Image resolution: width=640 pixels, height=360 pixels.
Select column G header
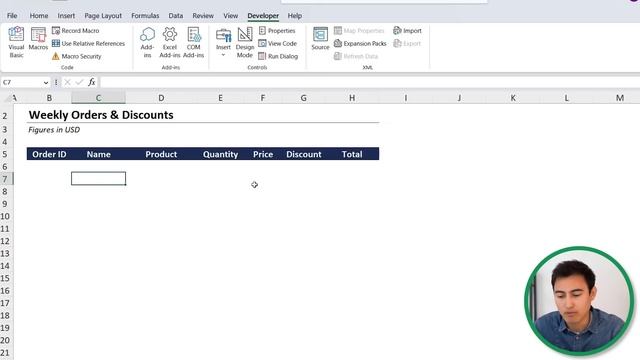[303, 98]
